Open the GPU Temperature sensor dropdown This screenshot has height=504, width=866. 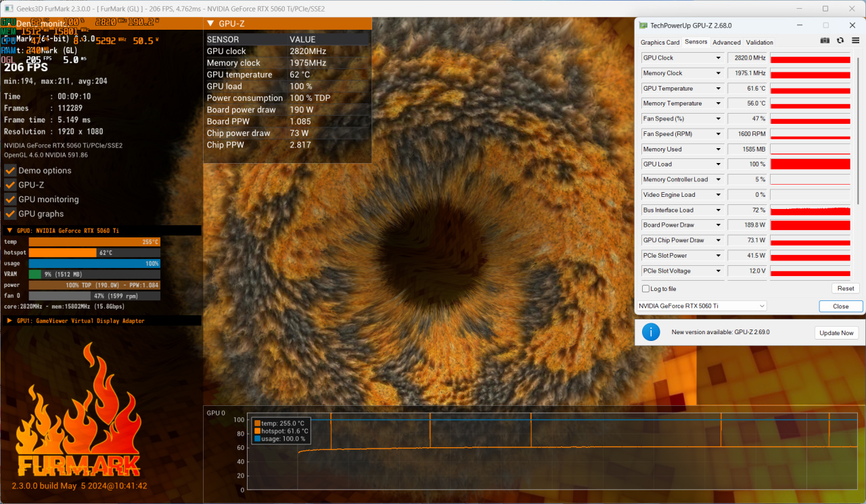[719, 89]
